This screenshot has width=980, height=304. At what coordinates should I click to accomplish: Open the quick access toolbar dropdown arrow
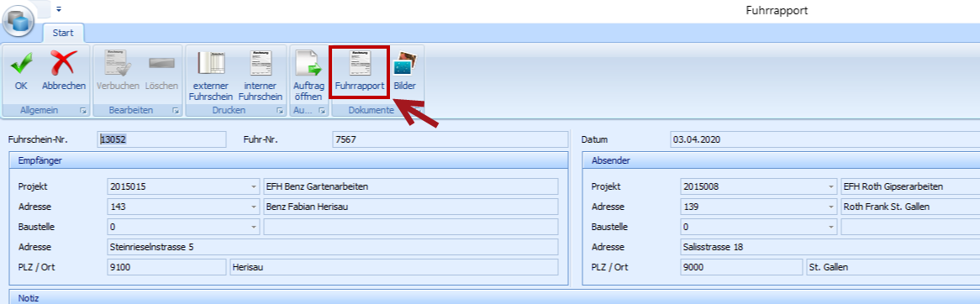pos(59,9)
